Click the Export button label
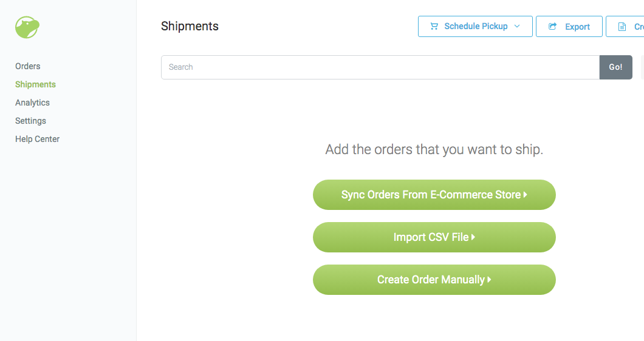644x341 pixels. [577, 27]
